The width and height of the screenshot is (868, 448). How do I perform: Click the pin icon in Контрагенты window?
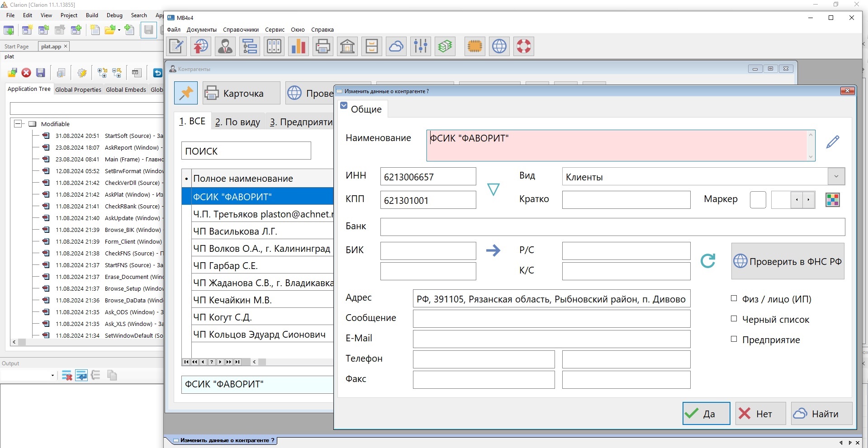click(x=186, y=93)
